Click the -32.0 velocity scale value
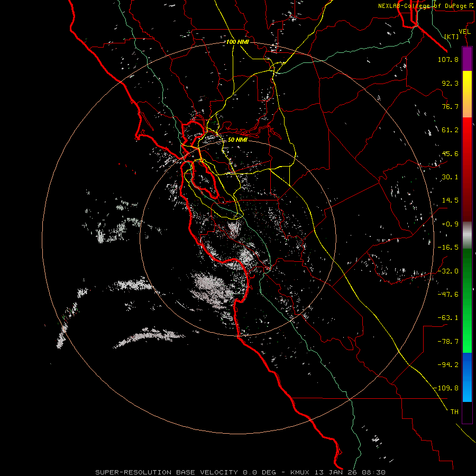476x476 pixels. pyautogui.click(x=448, y=271)
